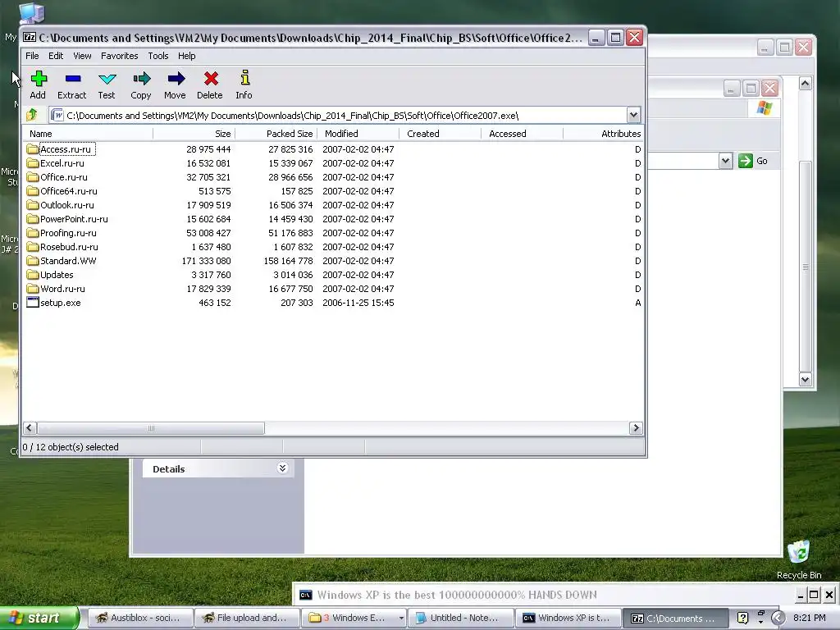Open the Edit menu
Viewport: 840px width, 630px height.
56,56
